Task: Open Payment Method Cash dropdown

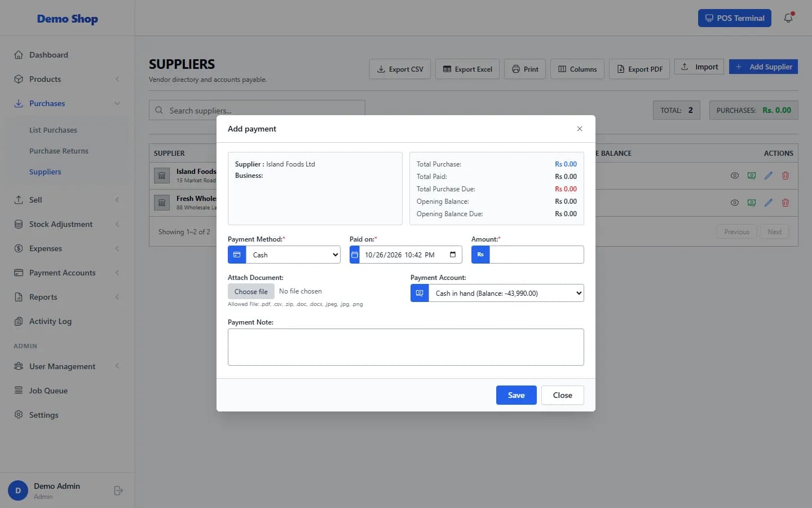Action: [x=293, y=255]
